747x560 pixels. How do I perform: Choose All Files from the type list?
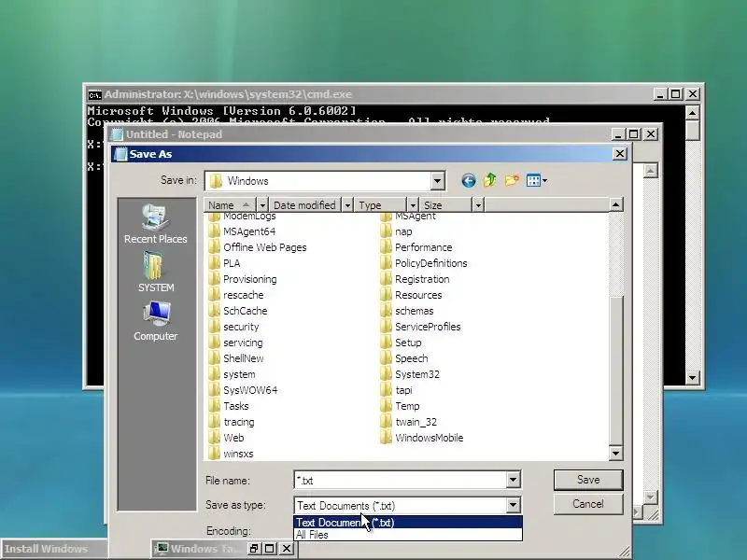(x=408, y=535)
